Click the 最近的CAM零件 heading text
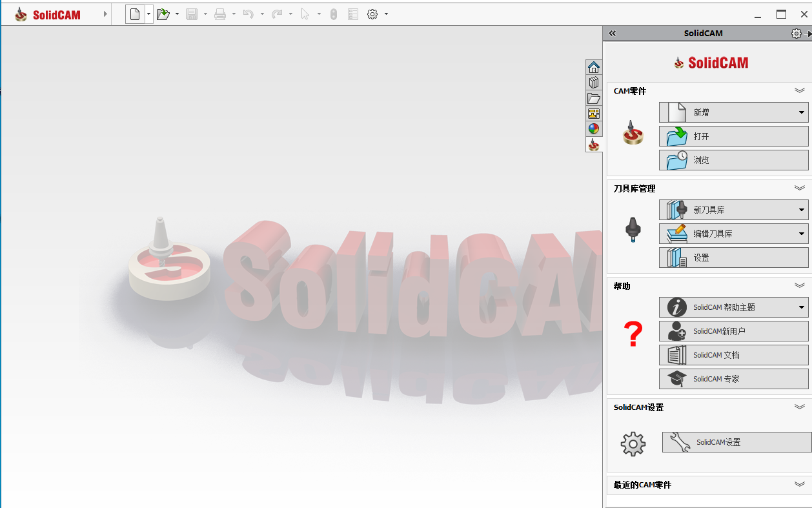 point(642,485)
